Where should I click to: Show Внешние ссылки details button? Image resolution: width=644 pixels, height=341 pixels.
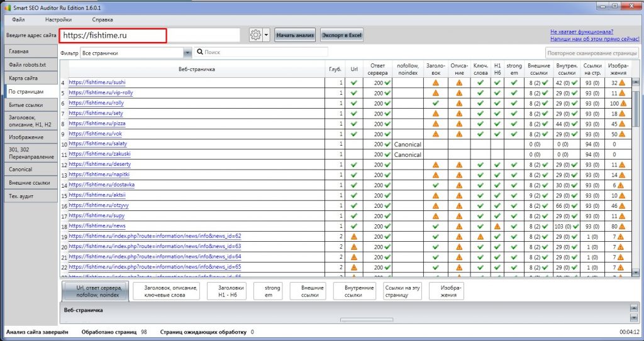pyautogui.click(x=309, y=291)
